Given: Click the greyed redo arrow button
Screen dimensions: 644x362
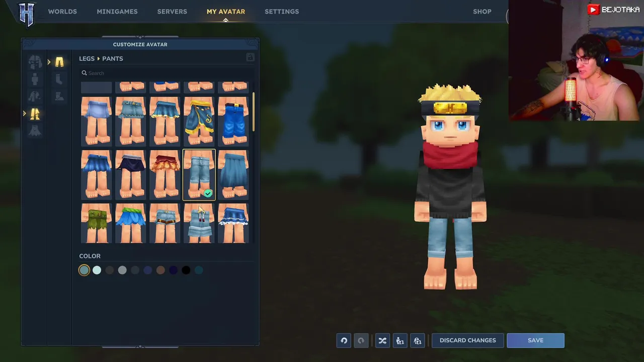Looking at the screenshot, I should click(x=361, y=340).
